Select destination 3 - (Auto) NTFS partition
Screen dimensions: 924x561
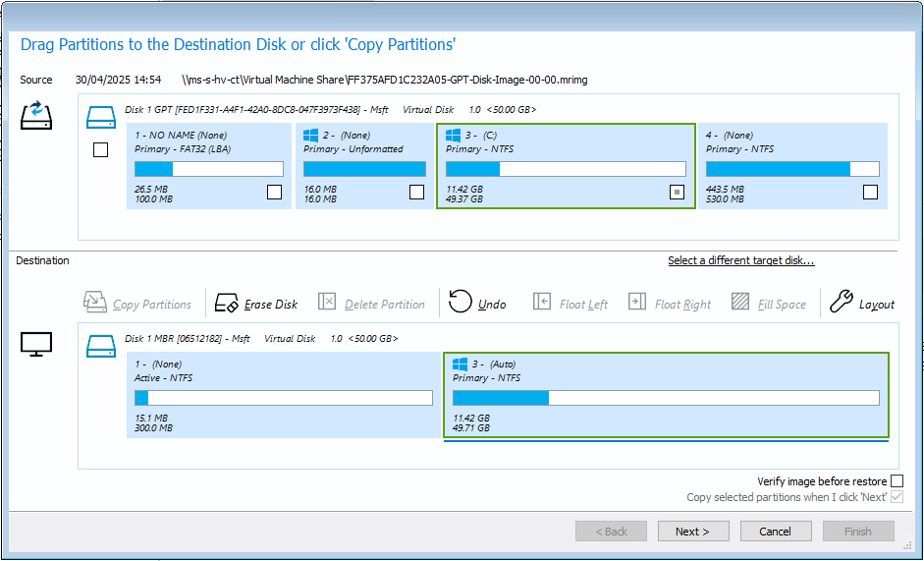tap(666, 395)
